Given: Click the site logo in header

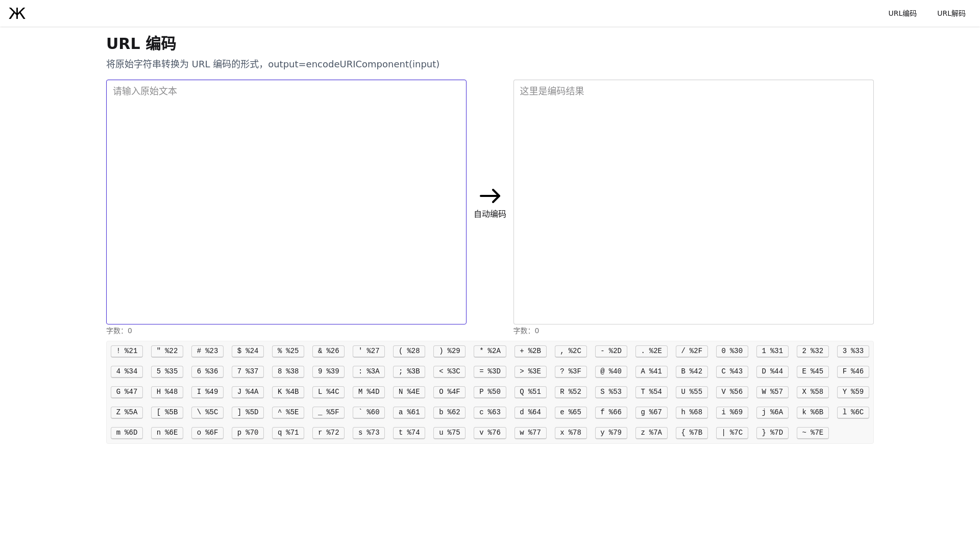Looking at the screenshot, I should [x=17, y=13].
